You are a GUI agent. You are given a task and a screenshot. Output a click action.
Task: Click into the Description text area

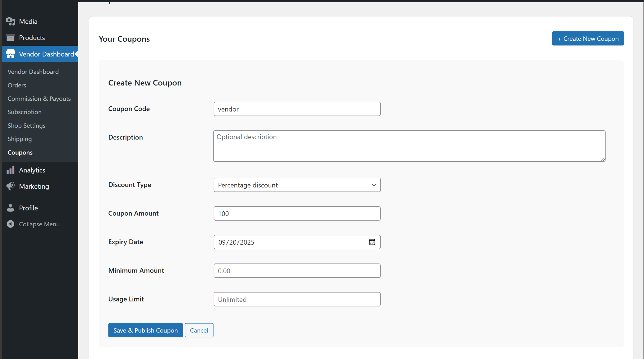(x=409, y=146)
